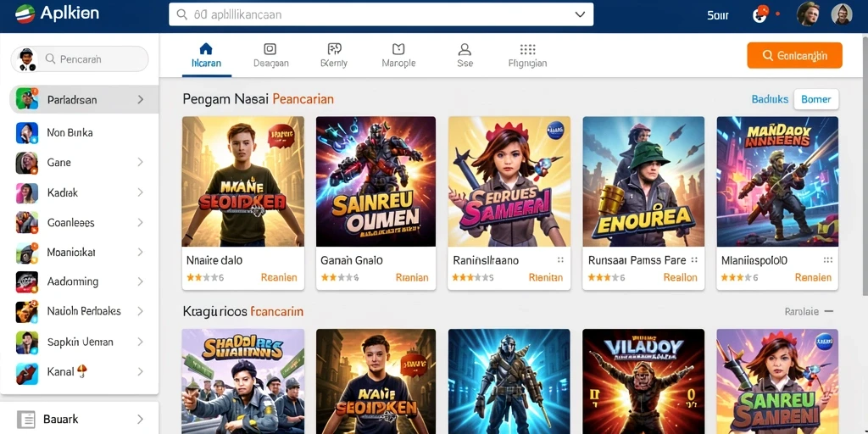Click the orange Goncangtin search button
Screen dimensions: 868x434
point(794,55)
